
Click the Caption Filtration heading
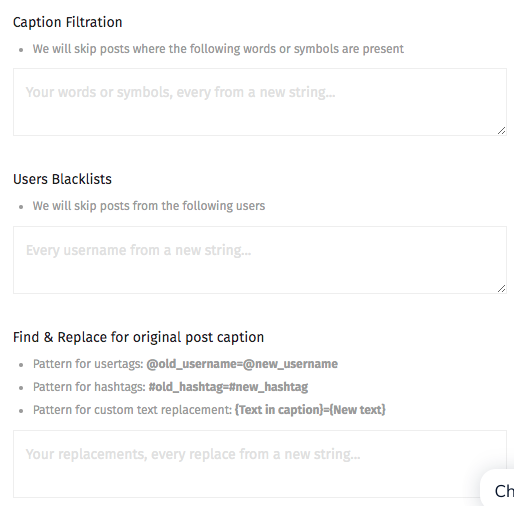[x=68, y=22]
